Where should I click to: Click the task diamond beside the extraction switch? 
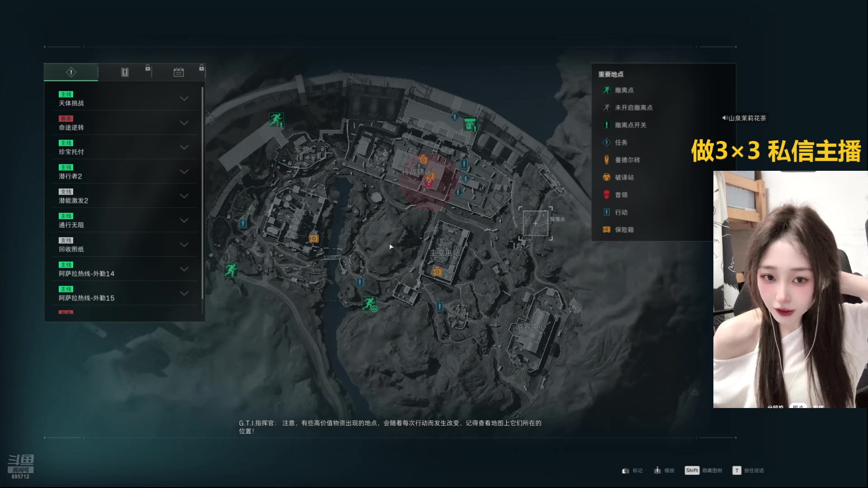[x=455, y=117]
